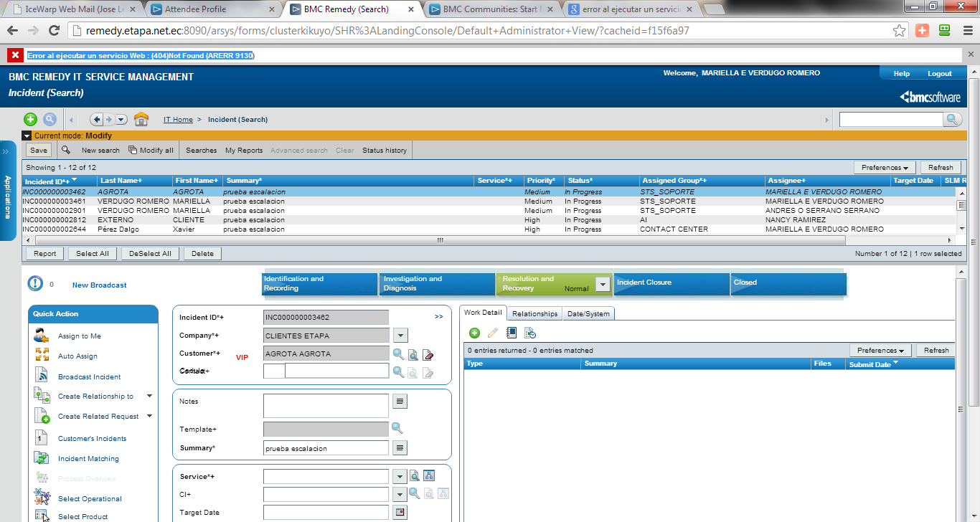This screenshot has height=522, width=980.
Task: Open the Work Detail Preferences dropdown
Action: point(880,351)
